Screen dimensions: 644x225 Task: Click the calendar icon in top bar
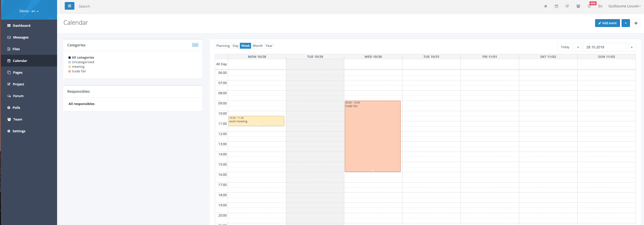[x=556, y=6]
